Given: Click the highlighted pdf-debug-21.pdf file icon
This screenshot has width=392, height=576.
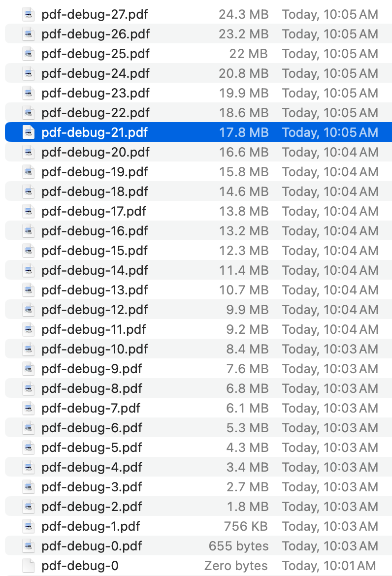Looking at the screenshot, I should coord(28,132).
